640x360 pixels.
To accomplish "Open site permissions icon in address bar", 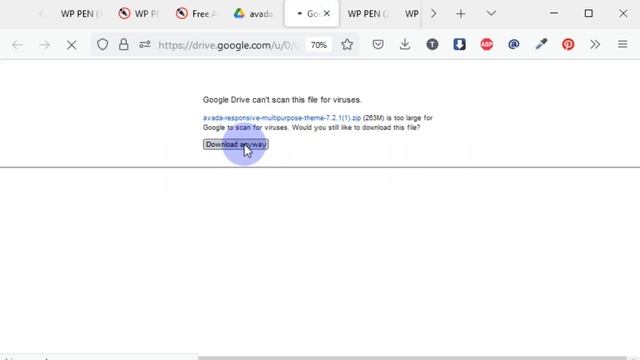I will coord(145,44).
